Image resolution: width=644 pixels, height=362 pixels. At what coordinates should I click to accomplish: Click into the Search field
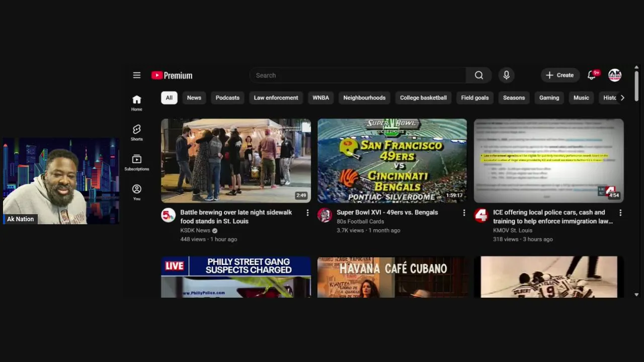(x=358, y=75)
